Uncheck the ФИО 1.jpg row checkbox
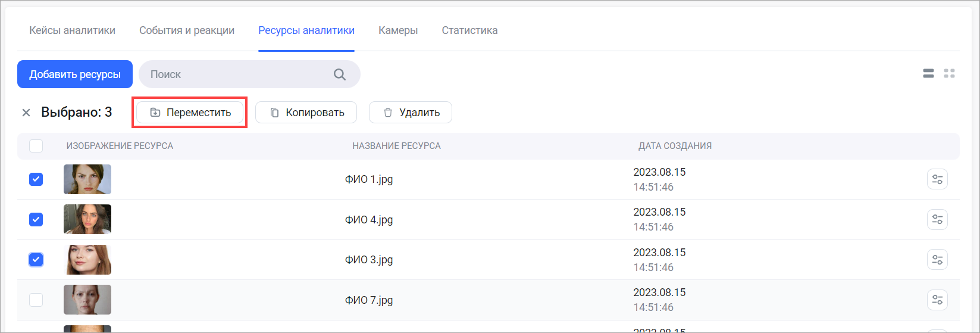The height and width of the screenshot is (333, 980). (x=36, y=179)
